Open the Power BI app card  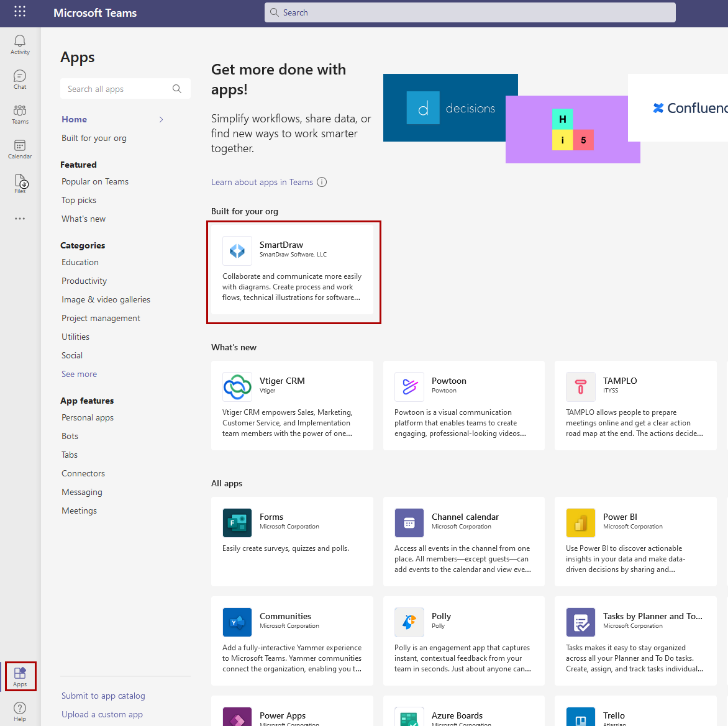(x=635, y=542)
